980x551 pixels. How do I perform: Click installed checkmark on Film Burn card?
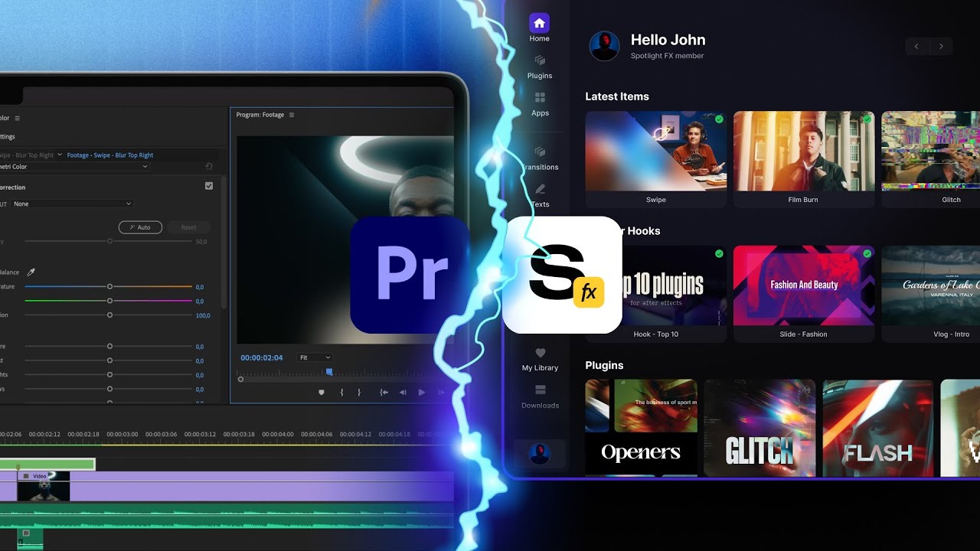coord(867,119)
